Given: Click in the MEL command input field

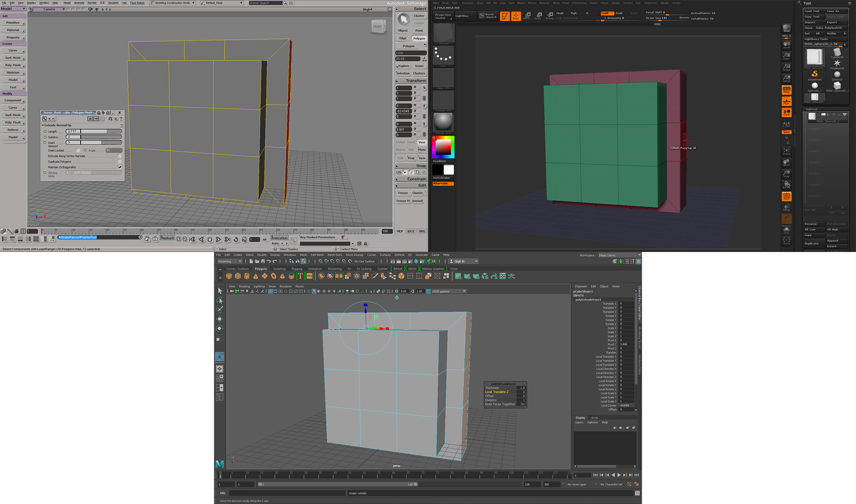Looking at the screenshot, I should tap(287, 493).
